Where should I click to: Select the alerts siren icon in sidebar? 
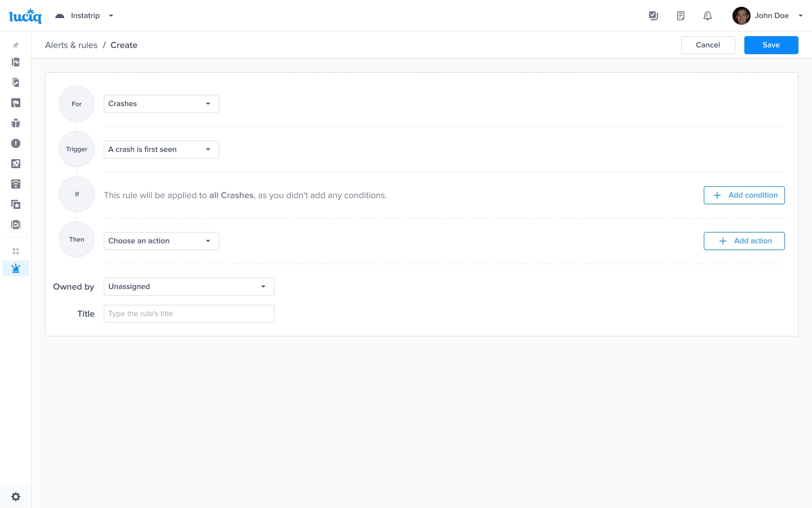click(16, 268)
